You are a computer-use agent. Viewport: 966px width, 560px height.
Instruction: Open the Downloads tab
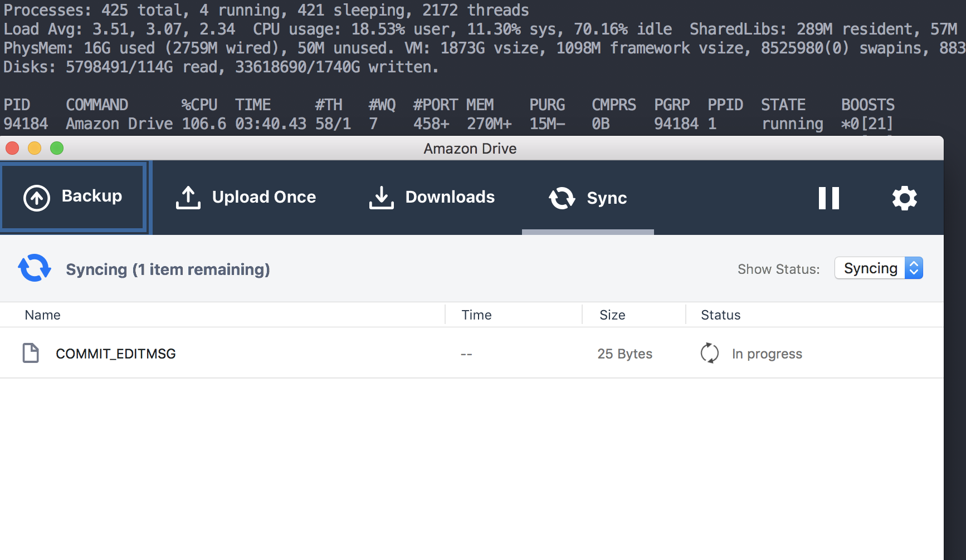(431, 197)
